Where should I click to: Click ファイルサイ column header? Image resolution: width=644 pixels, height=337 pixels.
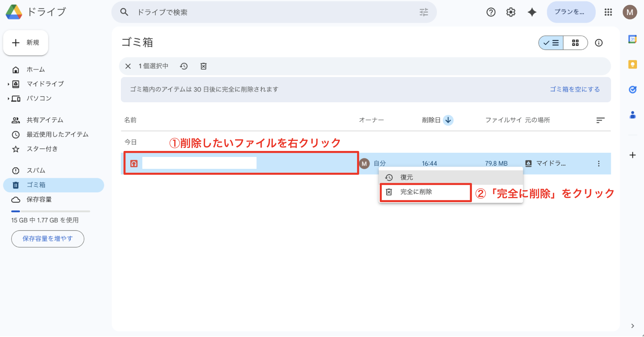click(x=503, y=120)
